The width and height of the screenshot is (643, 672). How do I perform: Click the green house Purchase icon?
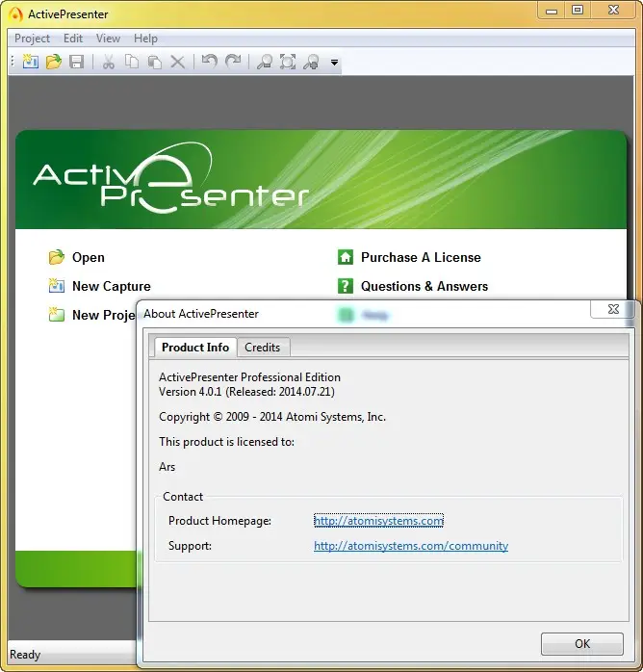pos(346,257)
